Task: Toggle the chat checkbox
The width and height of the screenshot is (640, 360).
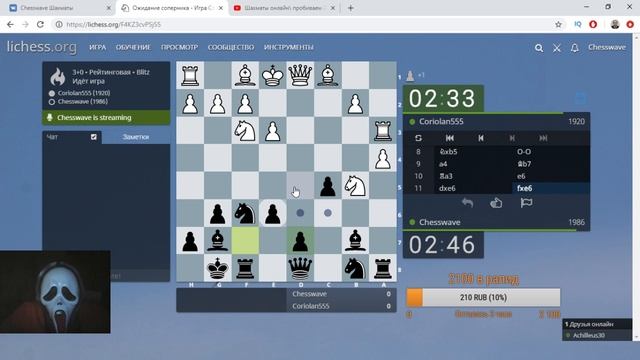Action: point(94,137)
